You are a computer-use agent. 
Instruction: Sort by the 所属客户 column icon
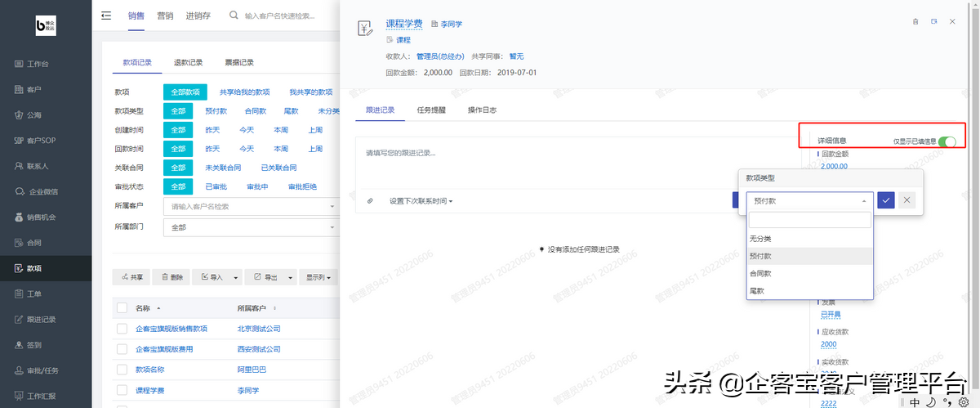pos(275,308)
